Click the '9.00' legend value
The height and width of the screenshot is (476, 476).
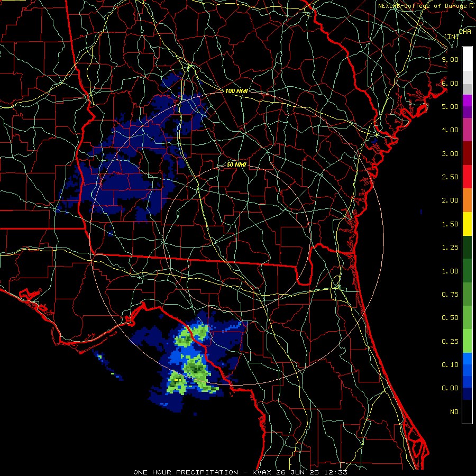pos(450,59)
